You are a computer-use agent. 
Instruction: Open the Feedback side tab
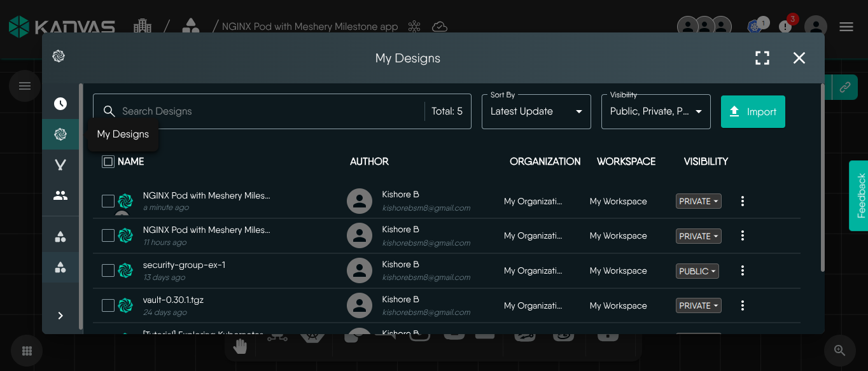(859, 195)
